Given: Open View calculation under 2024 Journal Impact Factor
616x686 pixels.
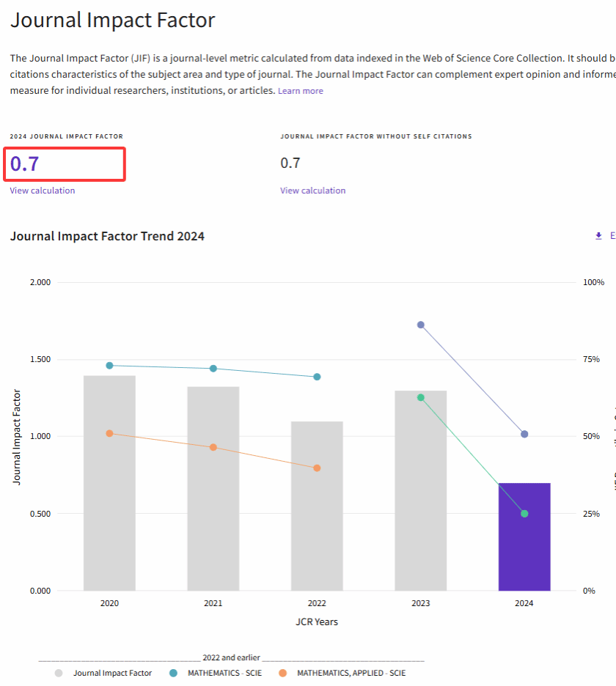Looking at the screenshot, I should (43, 191).
